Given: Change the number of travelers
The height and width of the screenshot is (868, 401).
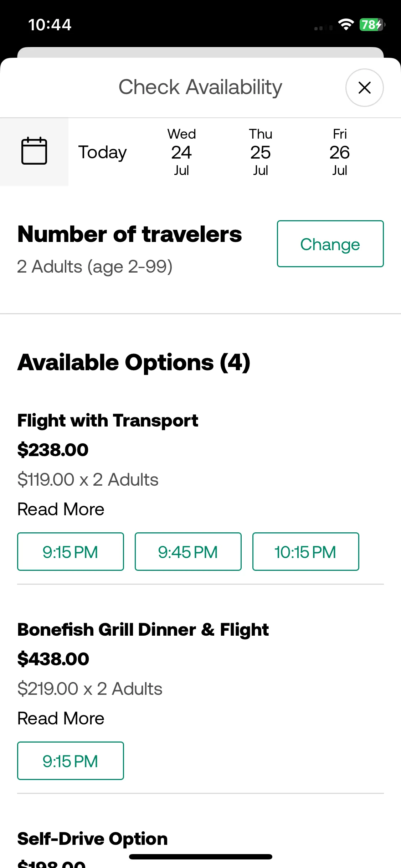Looking at the screenshot, I should (x=330, y=244).
